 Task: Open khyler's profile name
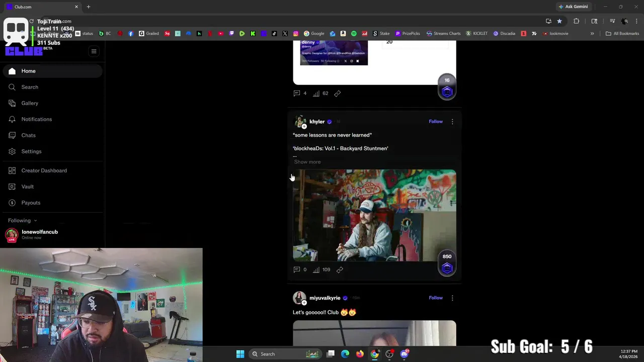pyautogui.click(x=317, y=122)
